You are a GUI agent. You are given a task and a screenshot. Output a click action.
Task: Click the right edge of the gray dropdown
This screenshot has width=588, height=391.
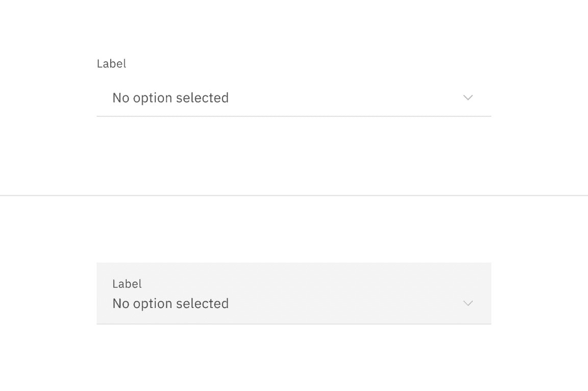(x=489, y=293)
